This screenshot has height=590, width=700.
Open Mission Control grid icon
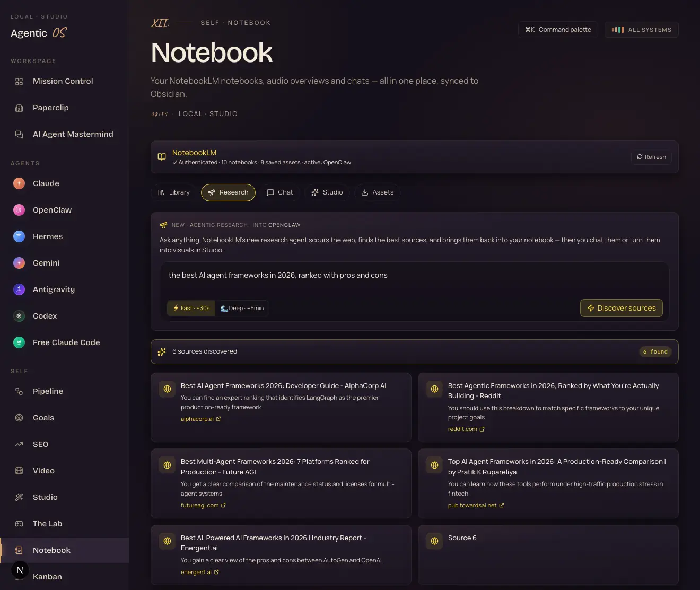[19, 81]
